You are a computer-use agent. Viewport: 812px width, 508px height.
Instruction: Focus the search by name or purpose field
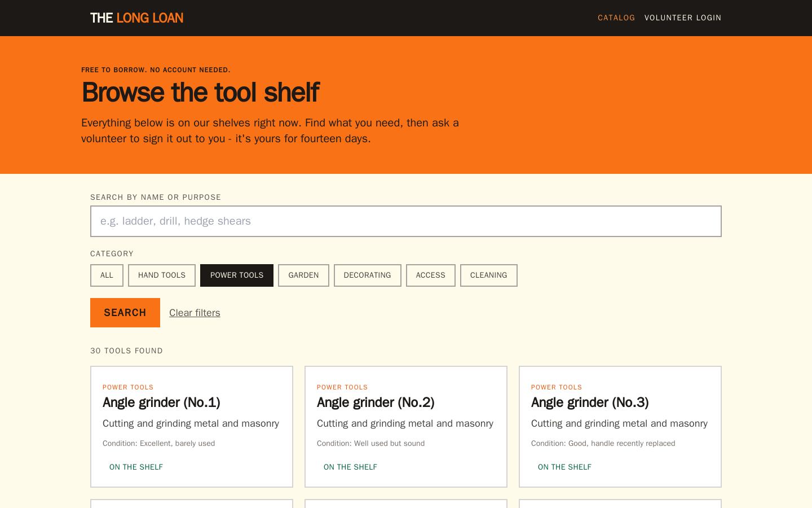[406, 221]
